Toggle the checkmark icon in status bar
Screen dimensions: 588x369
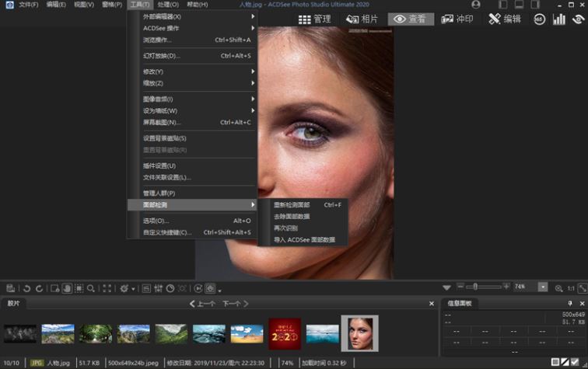click(575, 362)
